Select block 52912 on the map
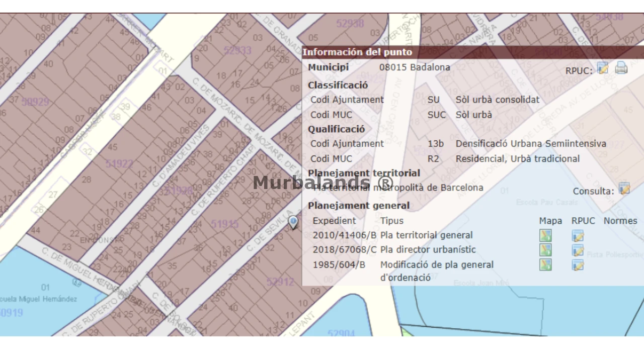The image size is (644, 362). (280, 282)
